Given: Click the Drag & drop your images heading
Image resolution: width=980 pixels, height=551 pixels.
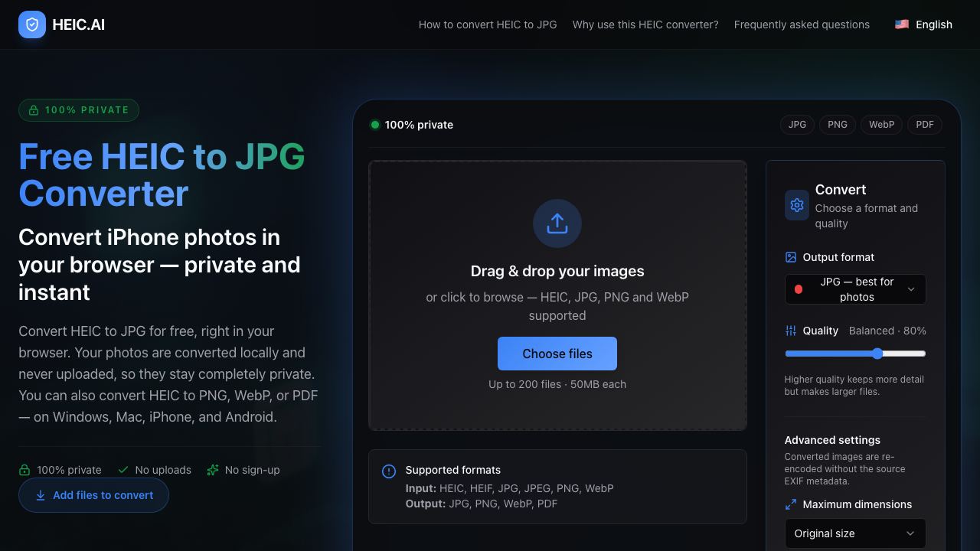Looking at the screenshot, I should click(557, 271).
